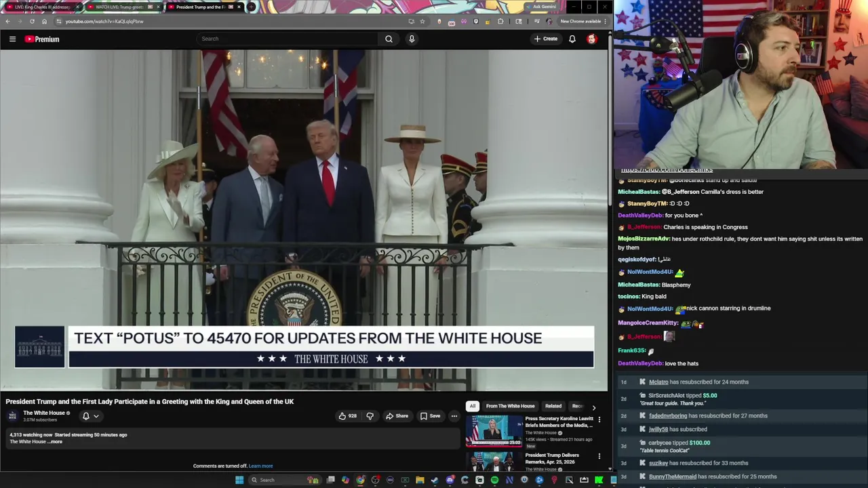Save the video to a playlist
The width and height of the screenshot is (868, 488).
pyautogui.click(x=430, y=416)
